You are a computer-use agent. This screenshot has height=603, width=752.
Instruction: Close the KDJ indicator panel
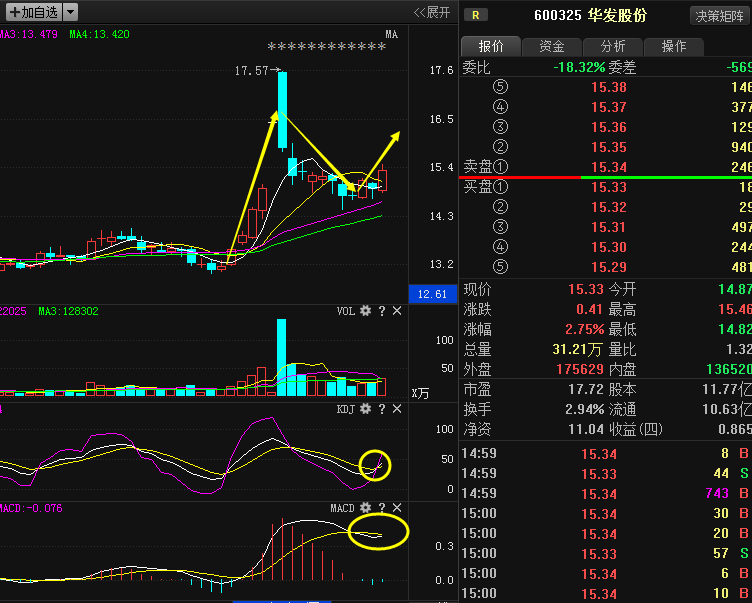(x=397, y=409)
